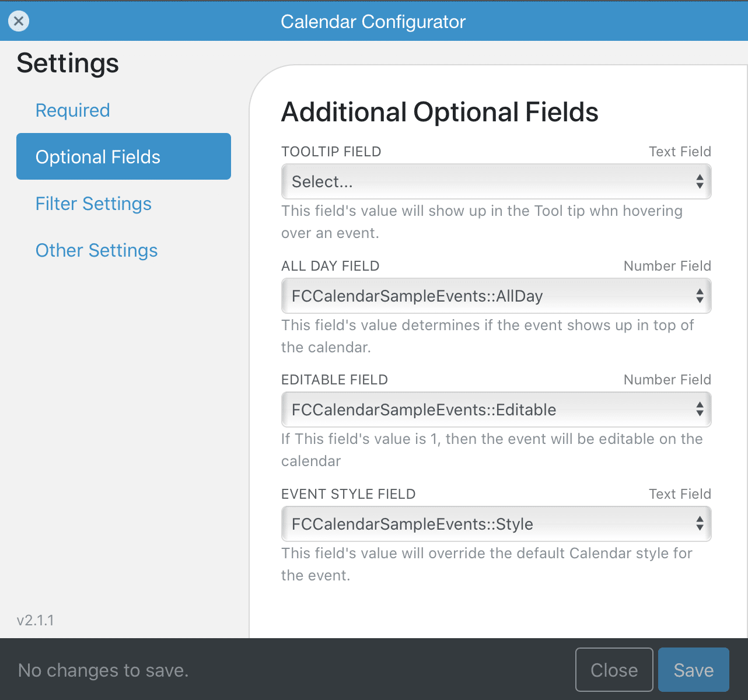The width and height of the screenshot is (748, 700).
Task: Click the version label v2.1.1
Action: pyautogui.click(x=34, y=620)
